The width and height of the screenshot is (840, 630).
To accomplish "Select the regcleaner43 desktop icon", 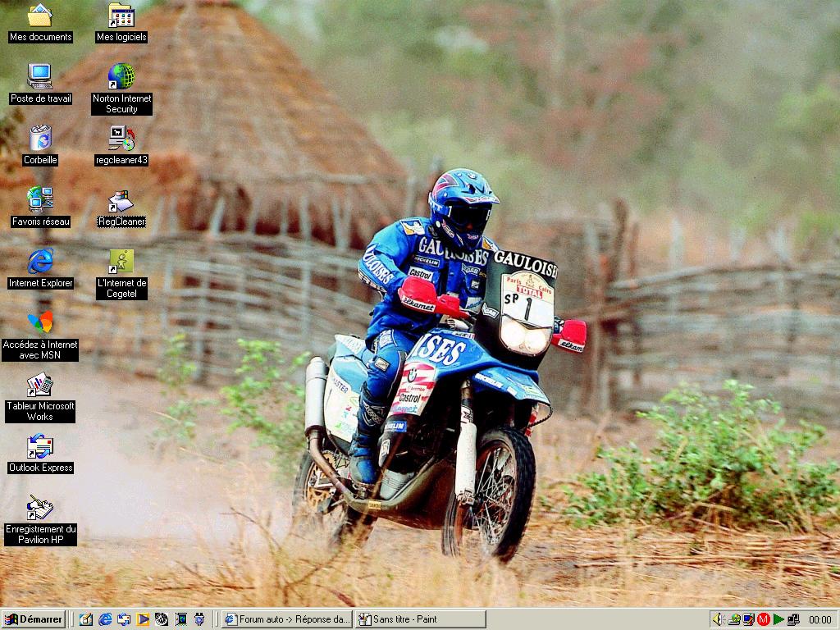I will point(121,139).
